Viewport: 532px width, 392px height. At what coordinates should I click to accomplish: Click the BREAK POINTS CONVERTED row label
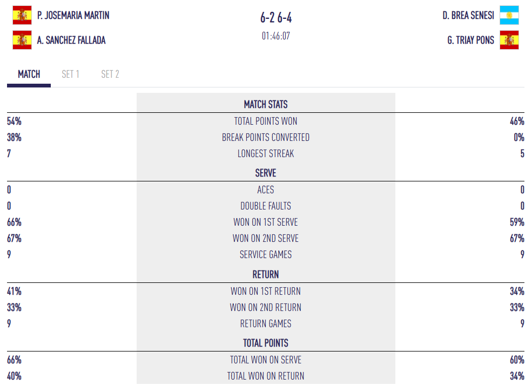point(266,138)
